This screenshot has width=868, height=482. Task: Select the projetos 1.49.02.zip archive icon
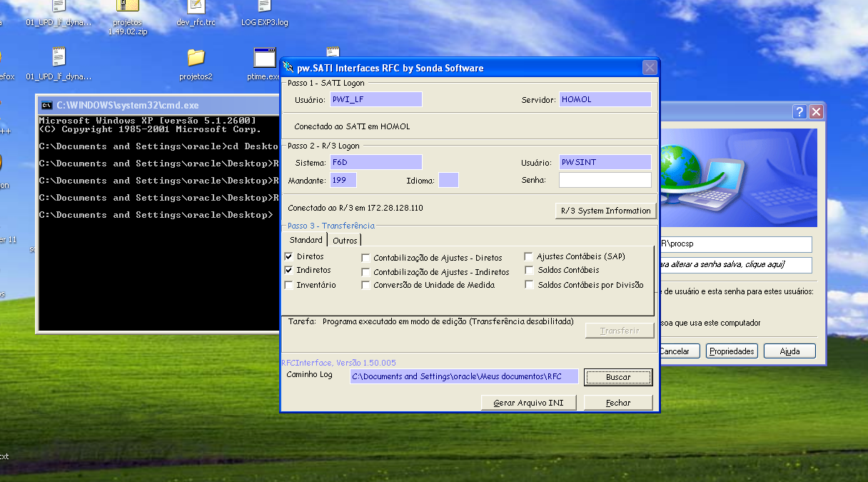[126, 7]
